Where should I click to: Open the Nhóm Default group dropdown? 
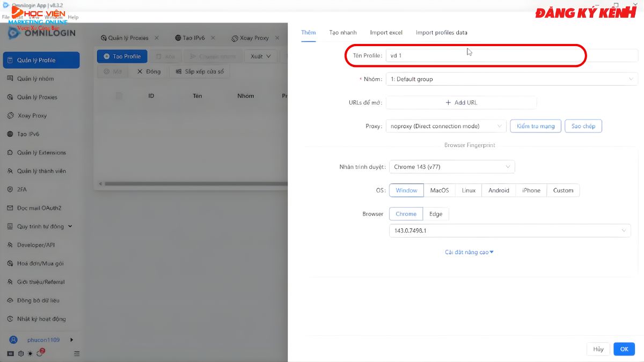511,79
